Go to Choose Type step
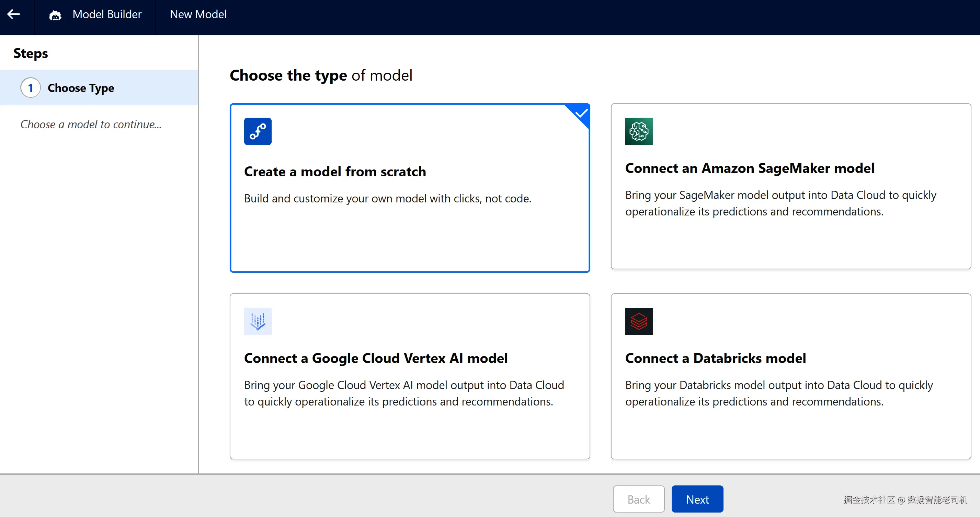 tap(81, 88)
